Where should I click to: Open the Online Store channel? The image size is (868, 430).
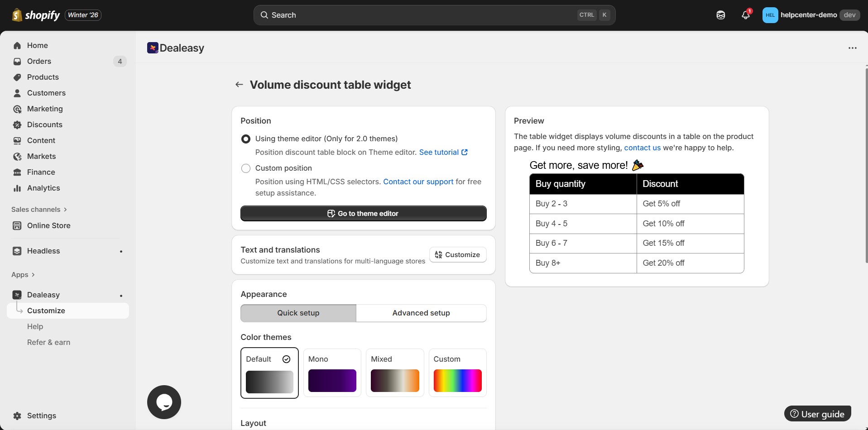tap(48, 225)
